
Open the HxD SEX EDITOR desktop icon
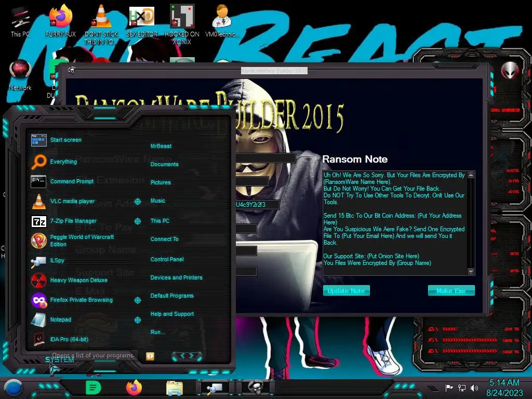pyautogui.click(x=141, y=20)
